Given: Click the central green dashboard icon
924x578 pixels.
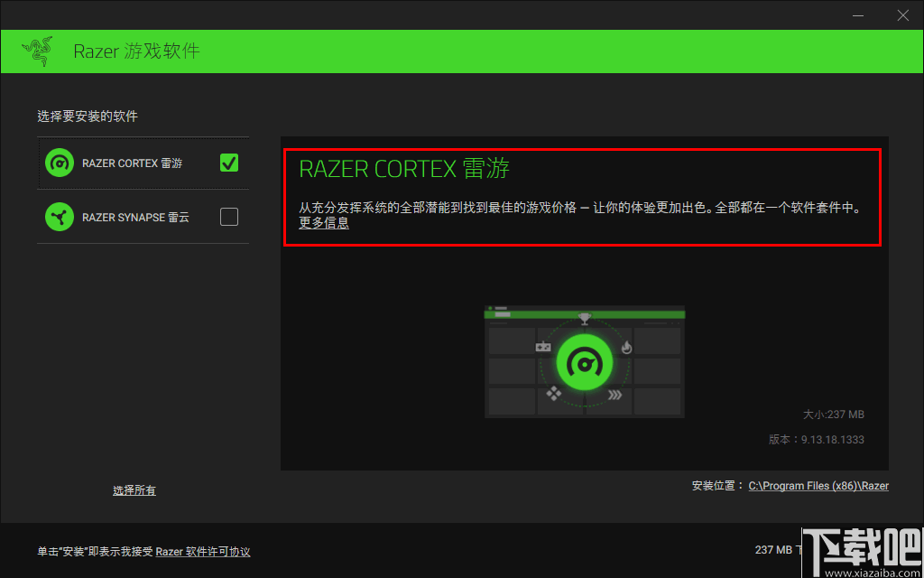Looking at the screenshot, I should (585, 362).
